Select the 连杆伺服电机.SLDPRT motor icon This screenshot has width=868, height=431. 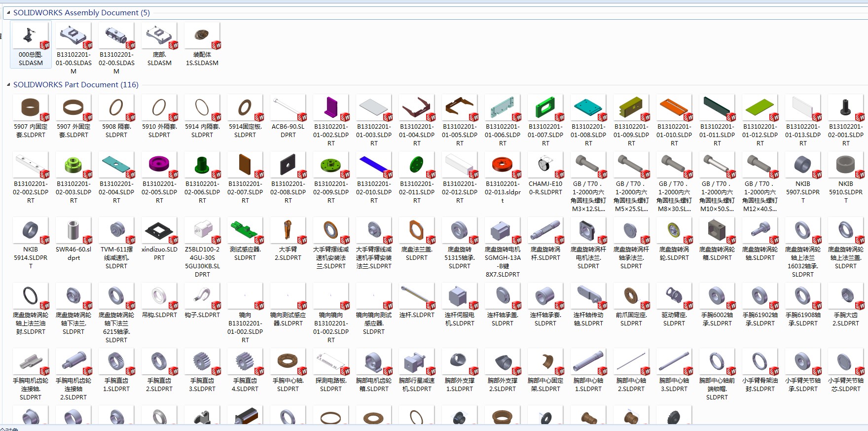[x=460, y=296]
